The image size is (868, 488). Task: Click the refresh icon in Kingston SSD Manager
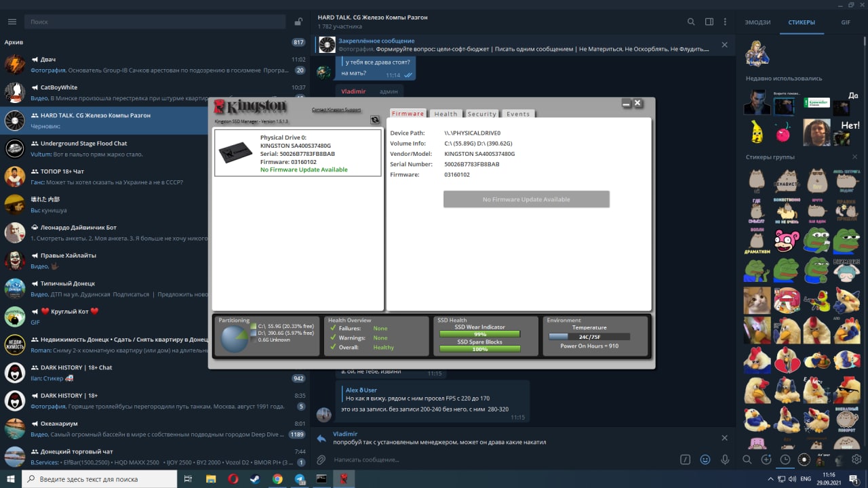click(375, 119)
